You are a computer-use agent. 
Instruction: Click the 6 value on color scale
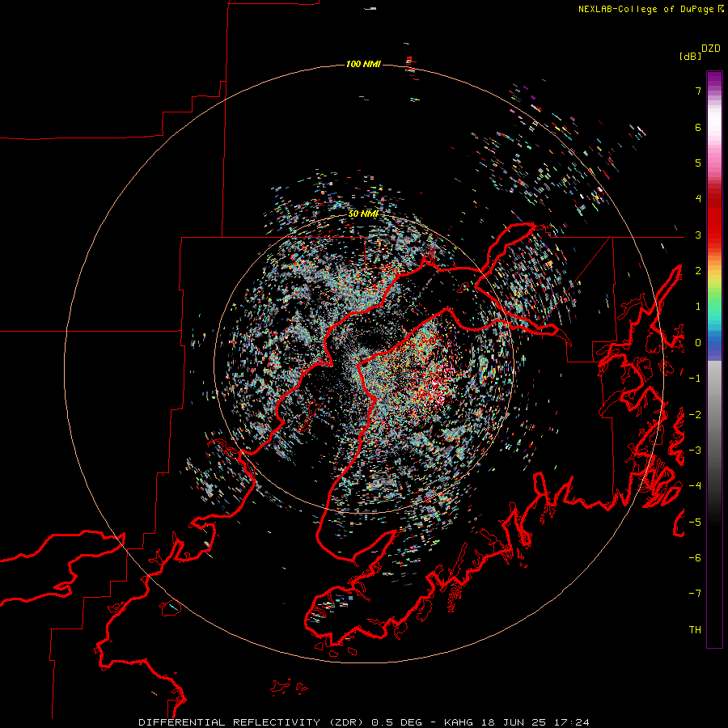tap(698, 127)
